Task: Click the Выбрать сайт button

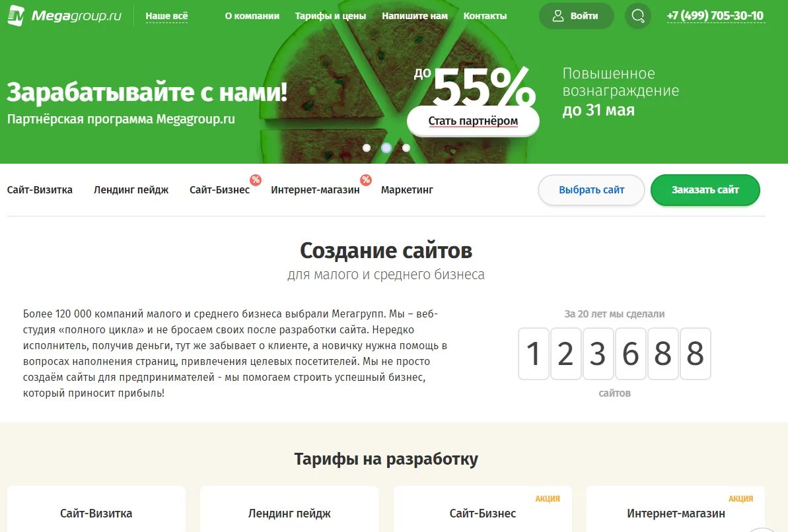Action: (x=592, y=190)
